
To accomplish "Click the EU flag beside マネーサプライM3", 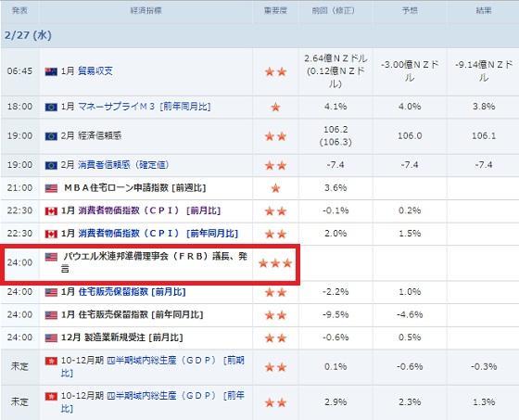I will (51, 107).
